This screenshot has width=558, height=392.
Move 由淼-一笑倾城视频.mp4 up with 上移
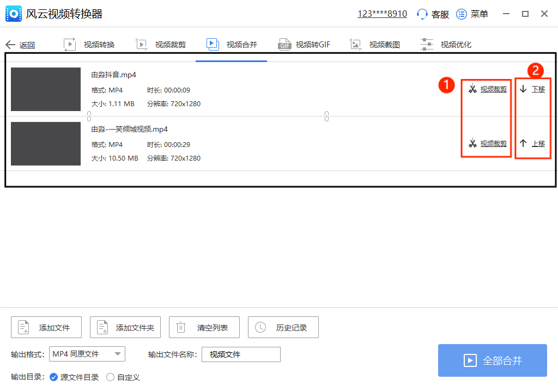pos(533,143)
